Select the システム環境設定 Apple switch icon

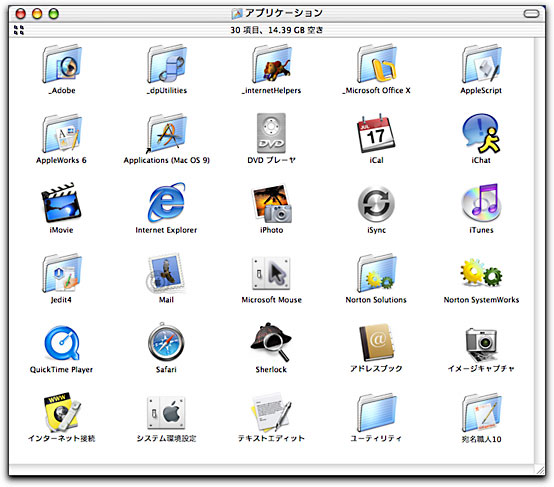(166, 412)
